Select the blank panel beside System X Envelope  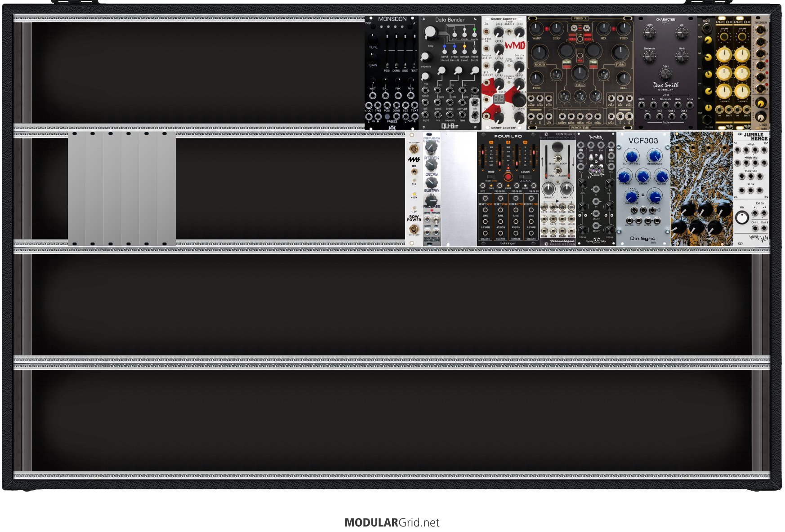click(459, 189)
